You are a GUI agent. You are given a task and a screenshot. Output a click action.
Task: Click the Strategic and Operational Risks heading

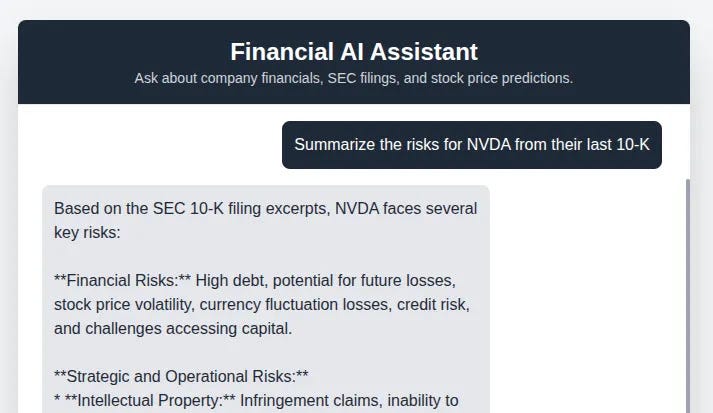(180, 376)
